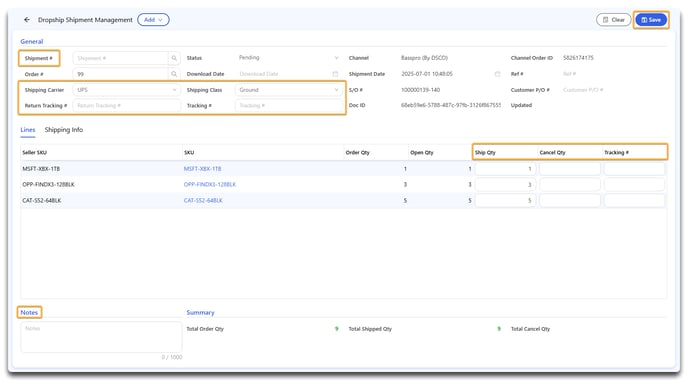The image size is (688, 380).
Task: Click Ship Qty field for MSFT-XBX-1TB row
Action: click(x=505, y=169)
